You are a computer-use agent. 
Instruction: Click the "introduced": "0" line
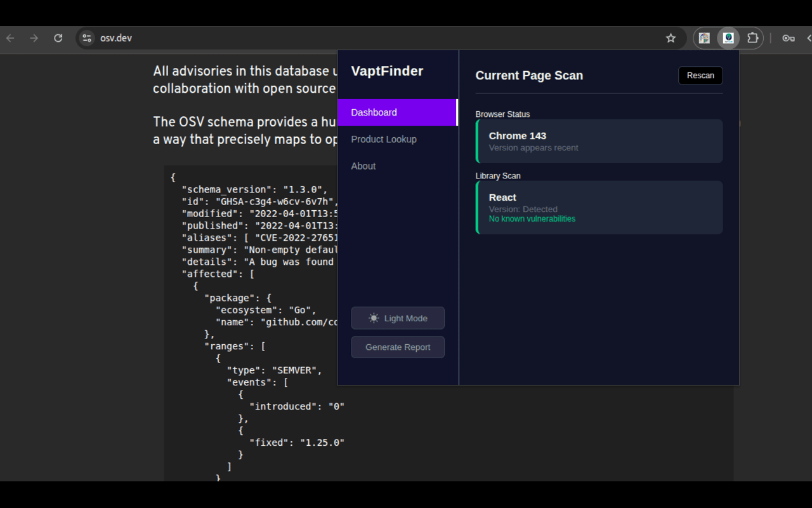click(297, 406)
